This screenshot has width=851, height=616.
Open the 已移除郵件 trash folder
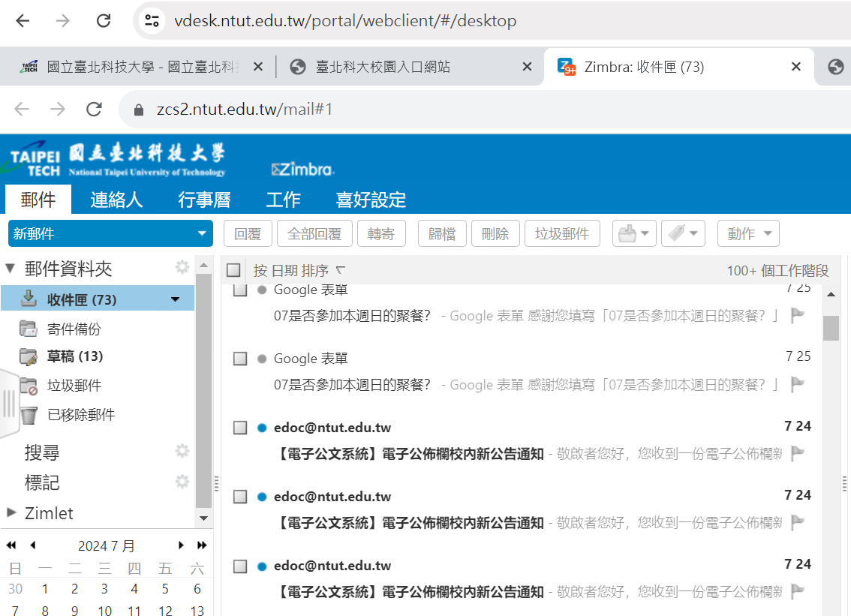(x=80, y=415)
